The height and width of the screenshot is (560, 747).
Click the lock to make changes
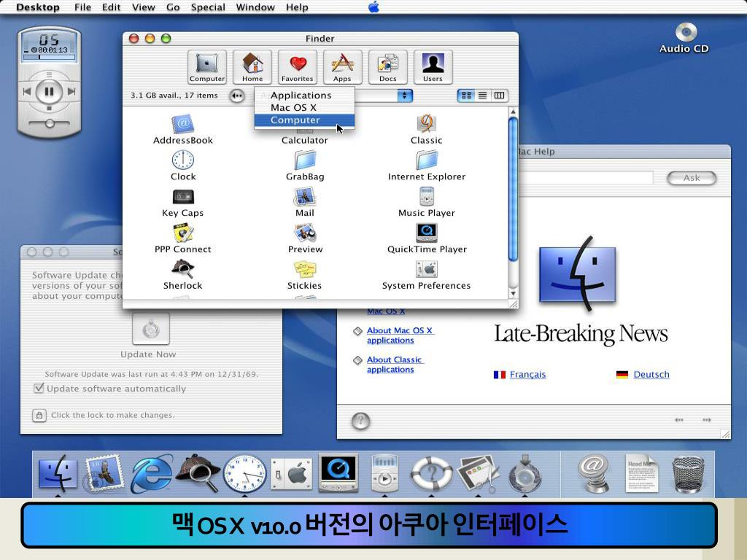click(x=39, y=415)
